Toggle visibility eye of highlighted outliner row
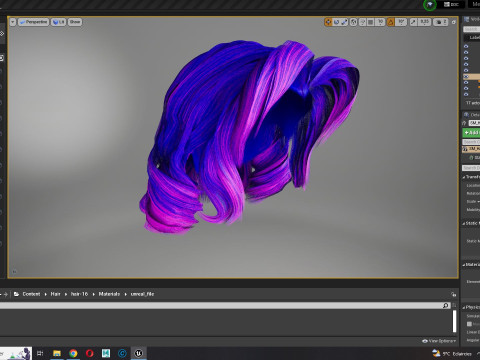 466,76
